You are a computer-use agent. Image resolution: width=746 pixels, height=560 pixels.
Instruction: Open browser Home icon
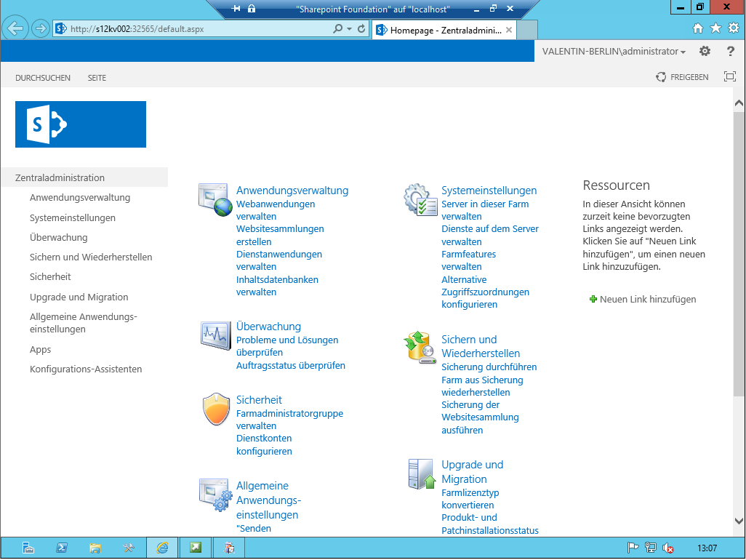point(697,28)
